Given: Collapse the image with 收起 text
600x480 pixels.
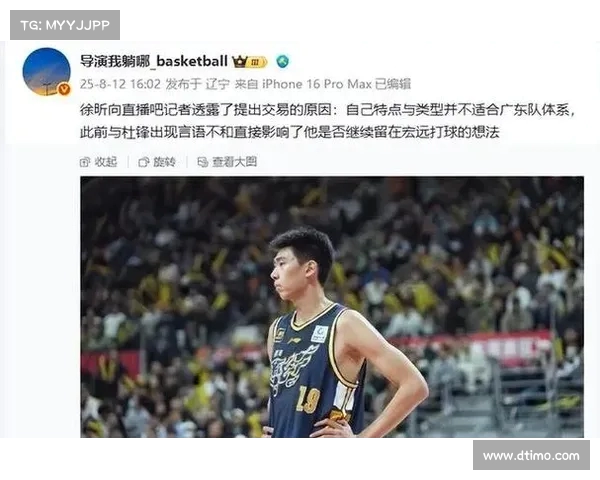Looking at the screenshot, I should point(106,162).
